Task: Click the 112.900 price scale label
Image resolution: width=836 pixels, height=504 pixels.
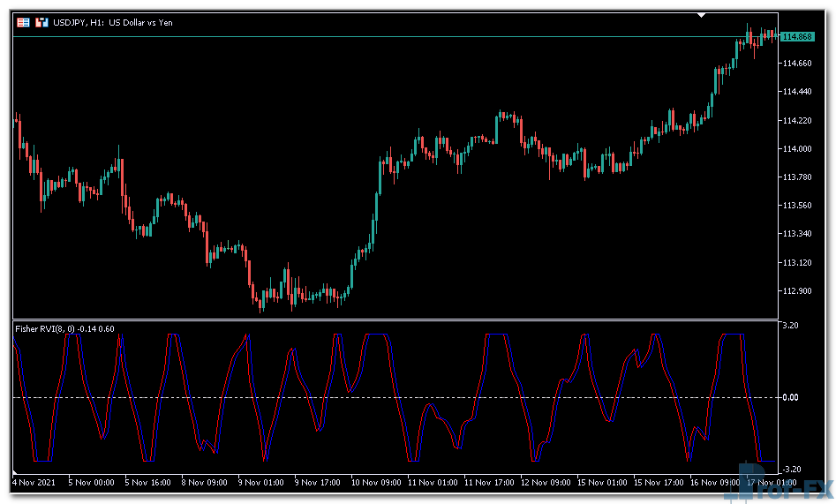Action: (797, 291)
